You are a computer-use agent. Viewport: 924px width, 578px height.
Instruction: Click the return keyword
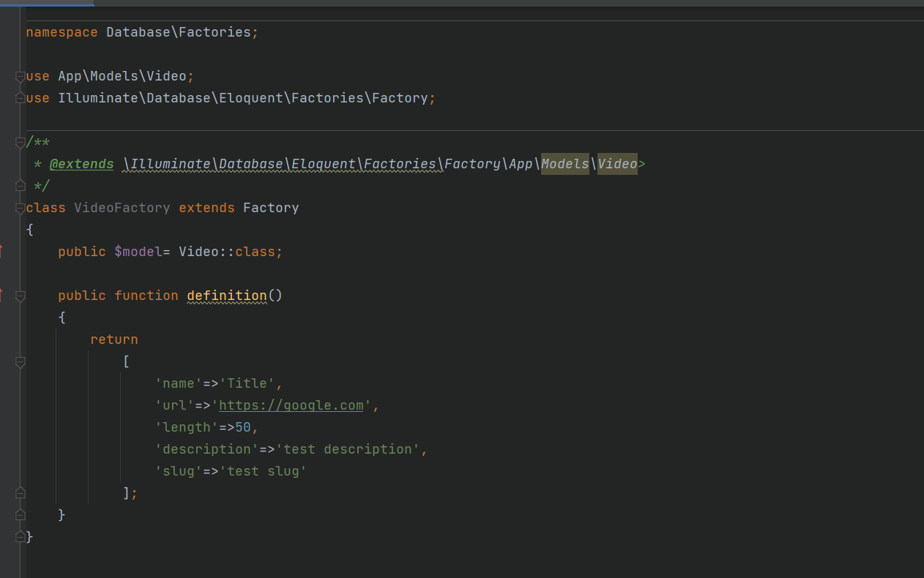tap(114, 339)
